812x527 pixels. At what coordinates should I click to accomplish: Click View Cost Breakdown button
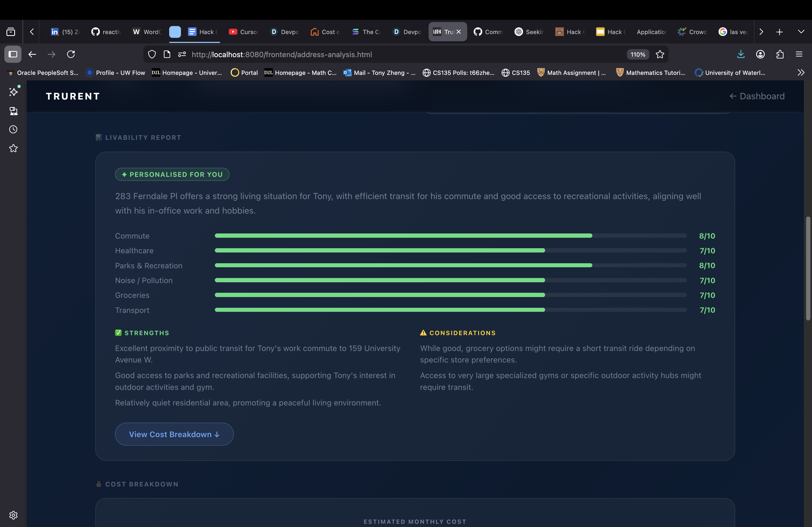[174, 434]
